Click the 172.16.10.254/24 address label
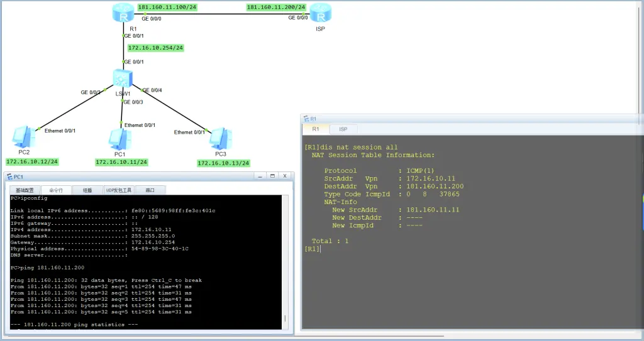This screenshot has width=644, height=341. 155,48
